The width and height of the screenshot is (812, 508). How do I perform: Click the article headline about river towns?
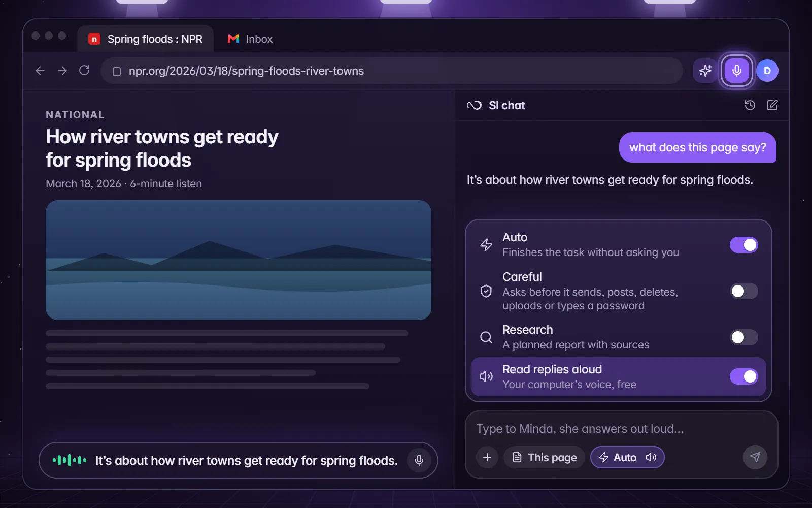tap(162, 148)
